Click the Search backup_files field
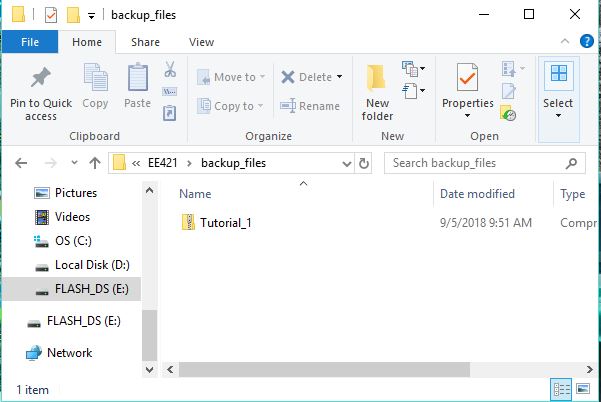The image size is (601, 402). (x=484, y=163)
